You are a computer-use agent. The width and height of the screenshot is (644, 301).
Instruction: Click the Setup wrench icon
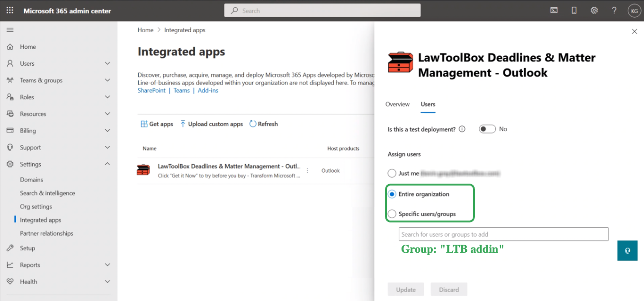(10, 248)
